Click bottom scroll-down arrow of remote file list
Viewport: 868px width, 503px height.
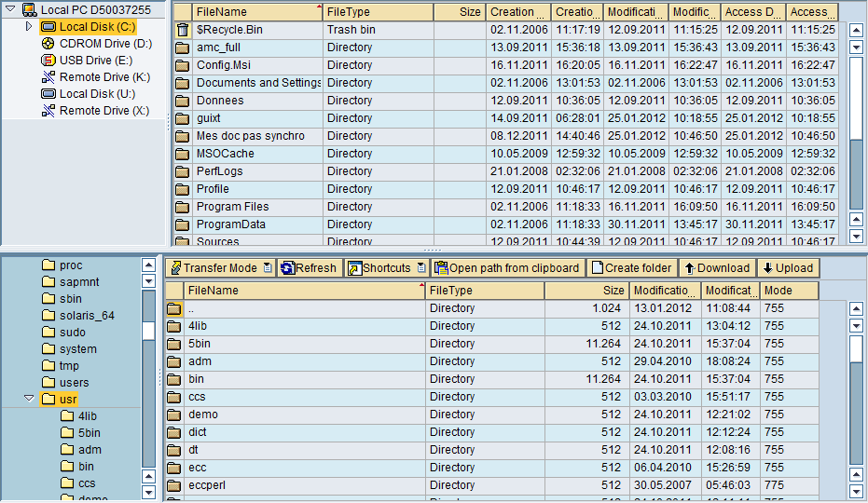[856, 491]
